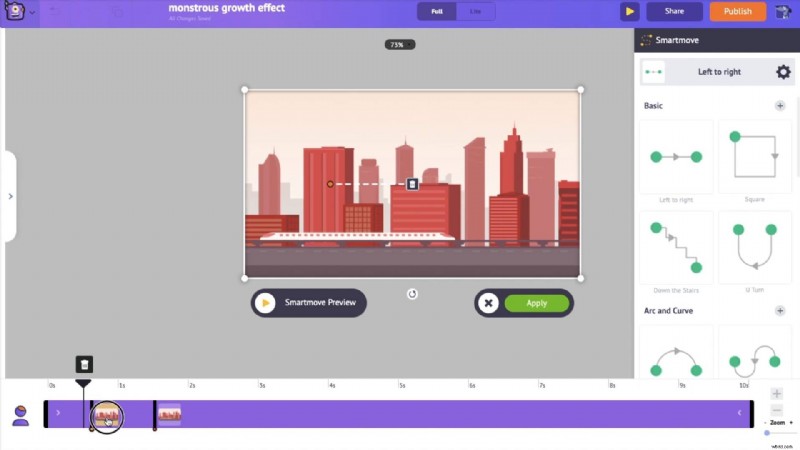
Task: Expand the Arc and Curve section plus icon
Action: pyautogui.click(x=780, y=311)
